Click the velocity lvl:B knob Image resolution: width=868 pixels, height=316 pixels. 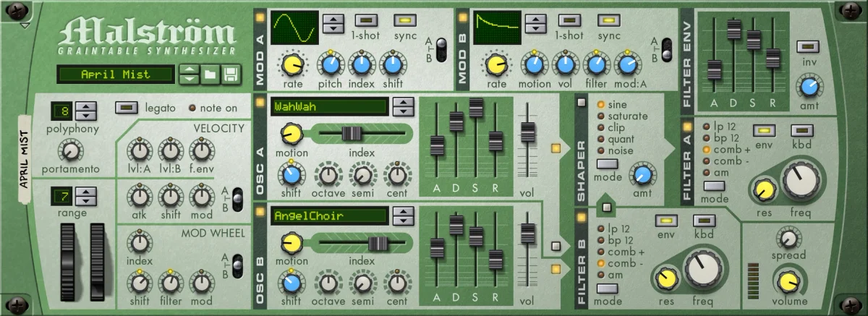(x=170, y=150)
